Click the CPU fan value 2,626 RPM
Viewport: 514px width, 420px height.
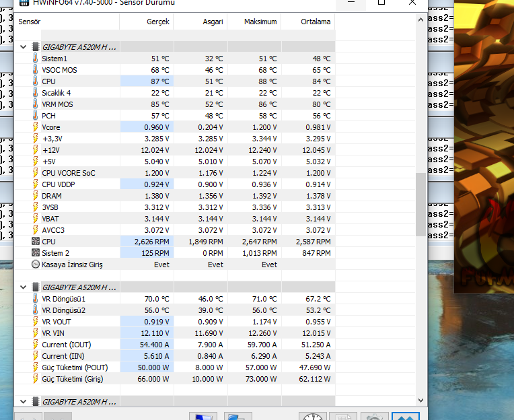coord(152,242)
